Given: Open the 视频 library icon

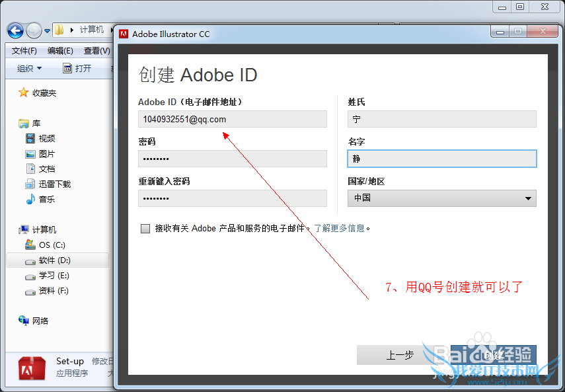Looking at the screenshot, I should (30, 138).
